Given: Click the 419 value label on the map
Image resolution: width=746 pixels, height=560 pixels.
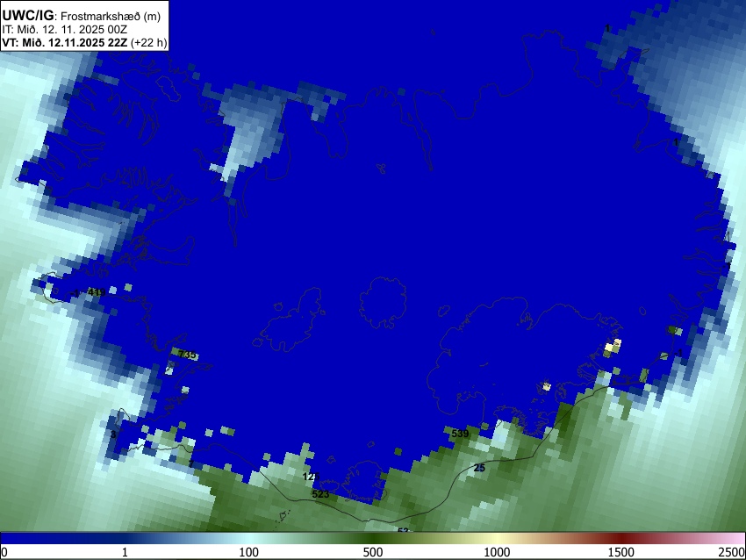Looking at the screenshot, I should coord(97,292).
